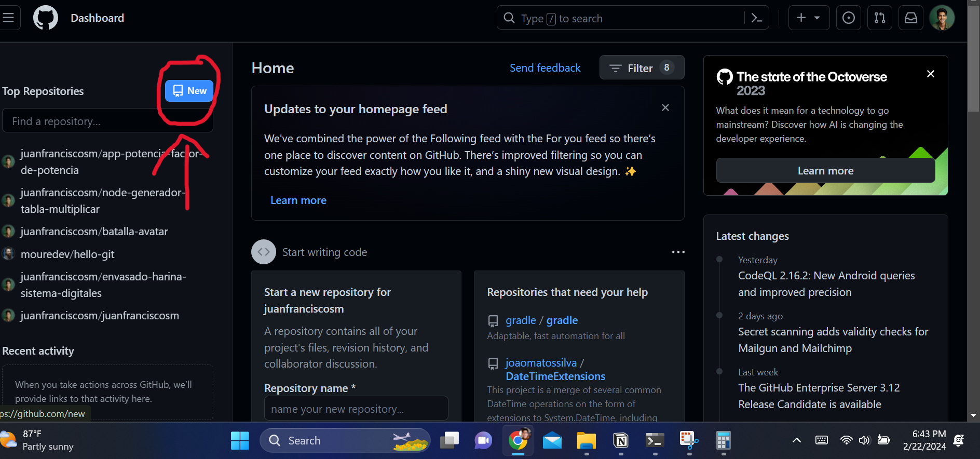Click the Wi-Fi network tray icon

coord(846,441)
